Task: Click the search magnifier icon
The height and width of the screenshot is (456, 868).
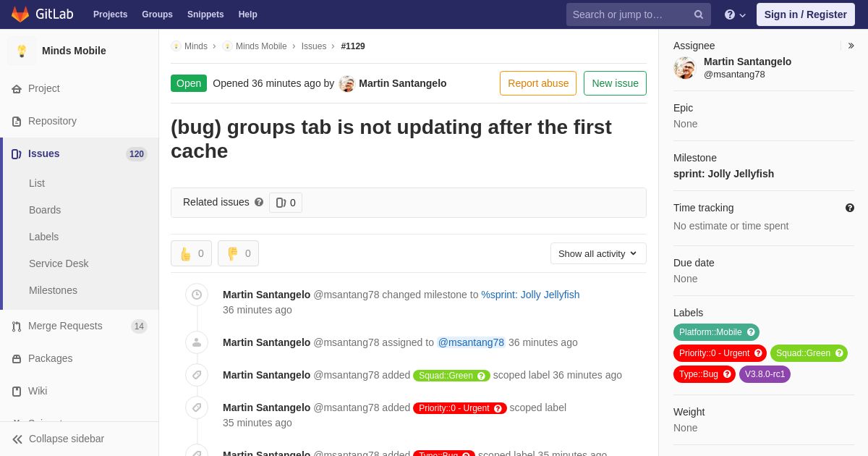Action: (699, 14)
